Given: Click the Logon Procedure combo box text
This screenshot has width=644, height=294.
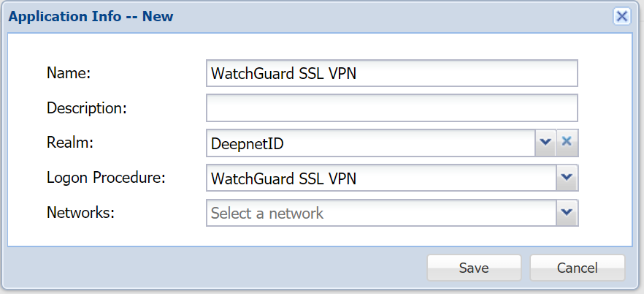Looking at the screenshot, I should 381,178.
